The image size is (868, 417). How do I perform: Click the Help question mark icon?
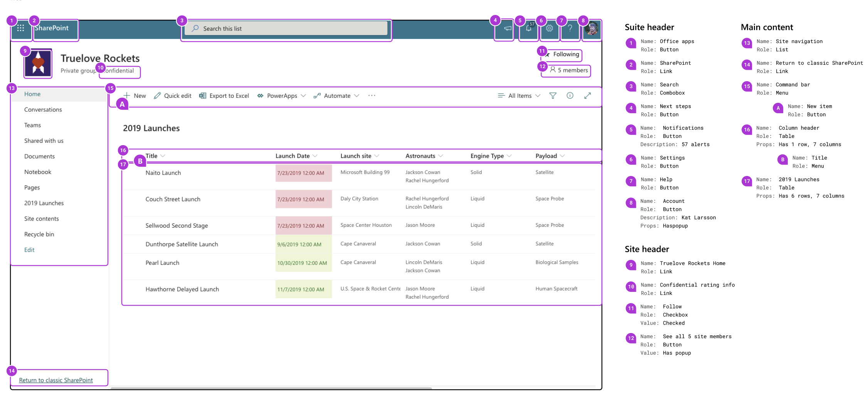[x=570, y=28]
